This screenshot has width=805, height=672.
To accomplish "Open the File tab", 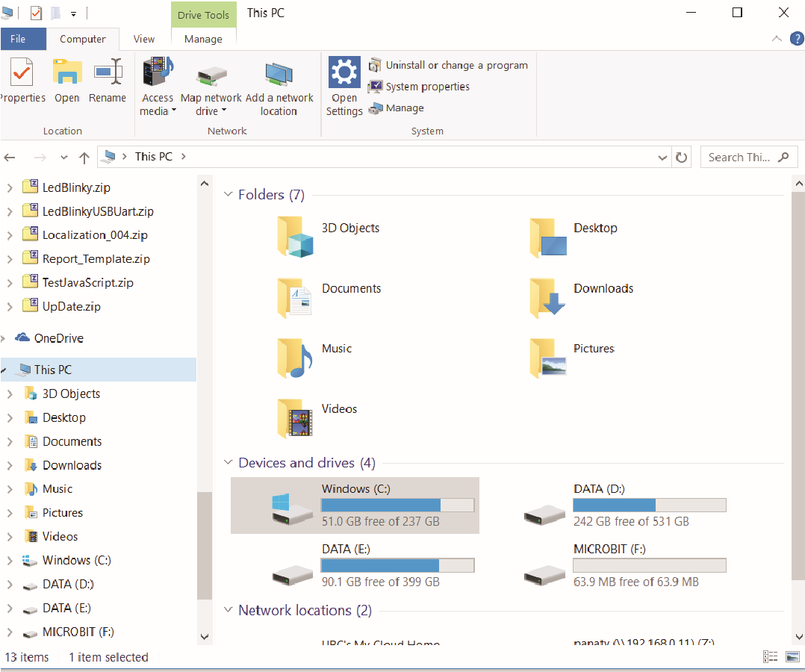I will [23, 39].
